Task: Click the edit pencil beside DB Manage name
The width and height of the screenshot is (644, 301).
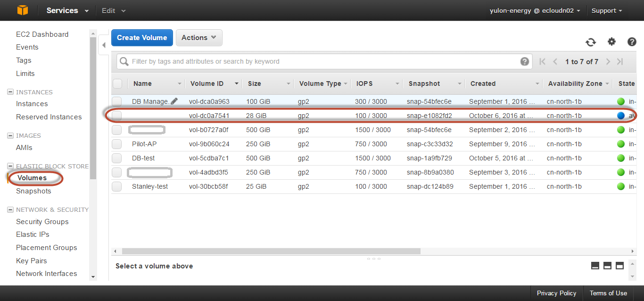Action: (174, 101)
